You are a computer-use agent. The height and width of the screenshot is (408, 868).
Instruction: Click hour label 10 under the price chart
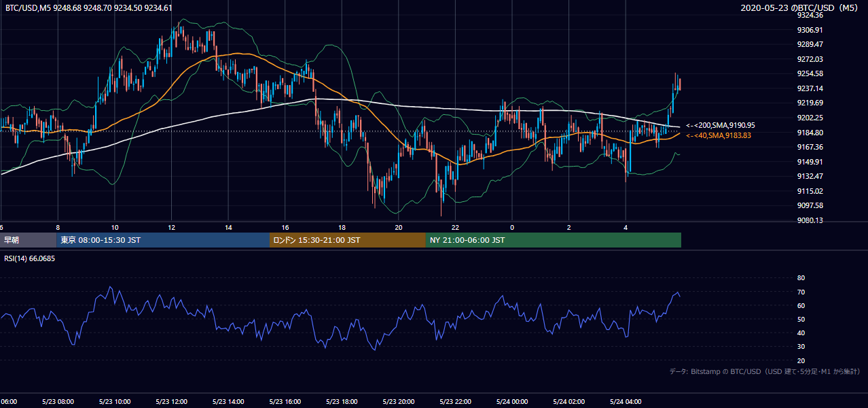click(x=115, y=228)
